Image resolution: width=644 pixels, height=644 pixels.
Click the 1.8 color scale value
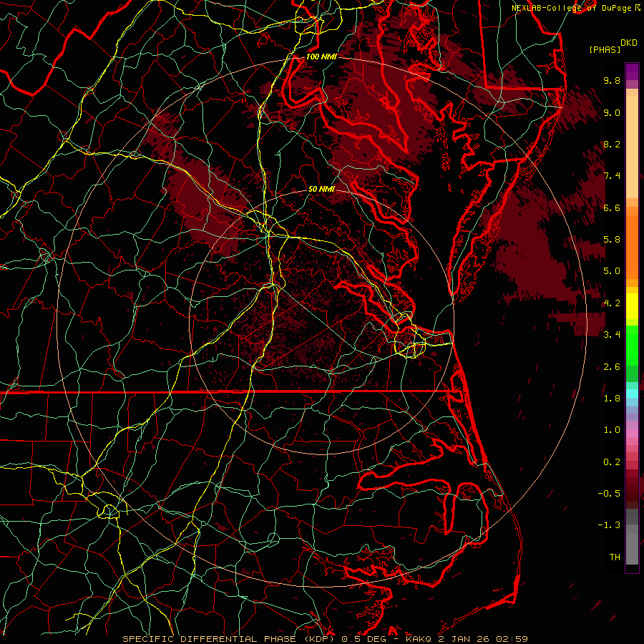(612, 399)
